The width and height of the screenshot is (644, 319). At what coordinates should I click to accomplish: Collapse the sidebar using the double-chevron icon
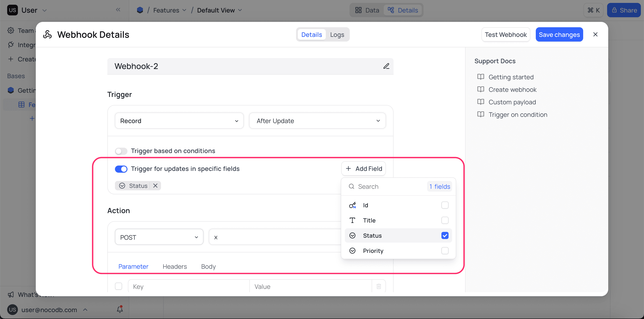[x=118, y=9]
